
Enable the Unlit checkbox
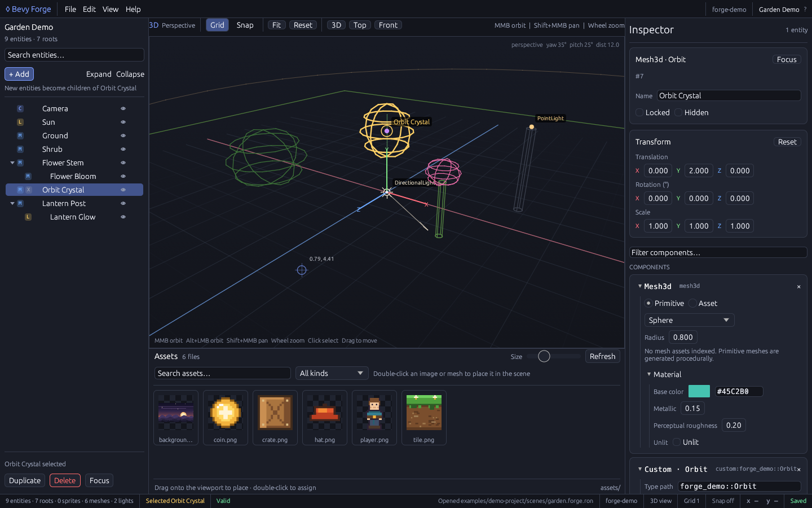(677, 442)
